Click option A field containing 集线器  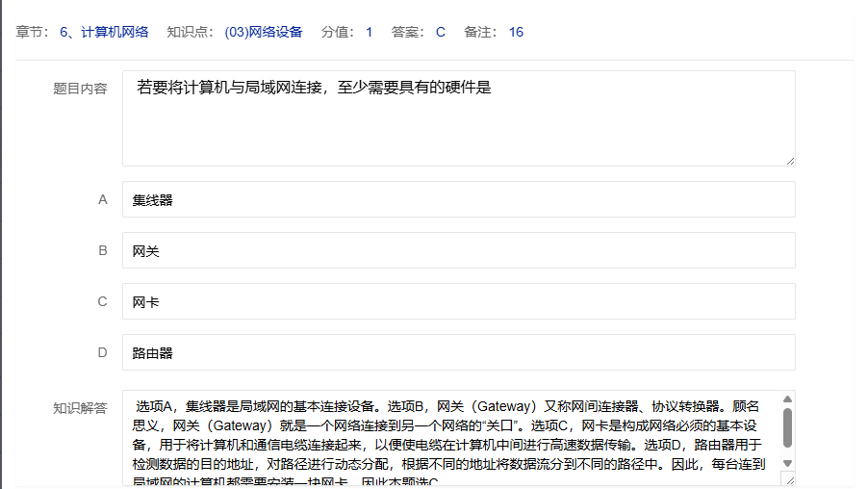(458, 200)
